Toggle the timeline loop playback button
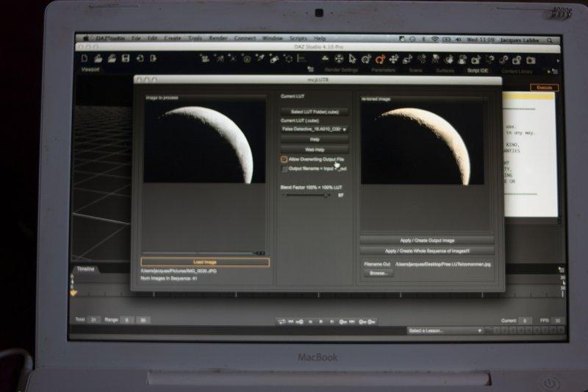 coord(282,321)
